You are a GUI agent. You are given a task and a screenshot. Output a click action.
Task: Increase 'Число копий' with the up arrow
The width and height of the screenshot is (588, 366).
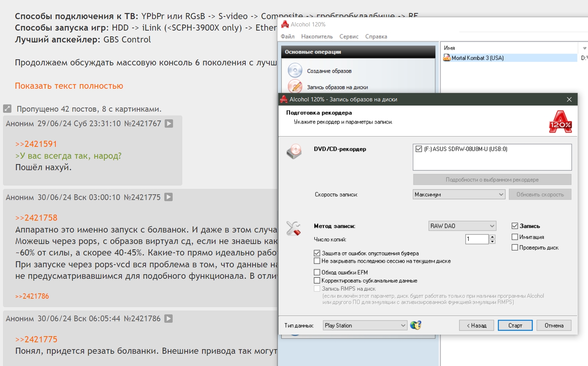(x=492, y=237)
